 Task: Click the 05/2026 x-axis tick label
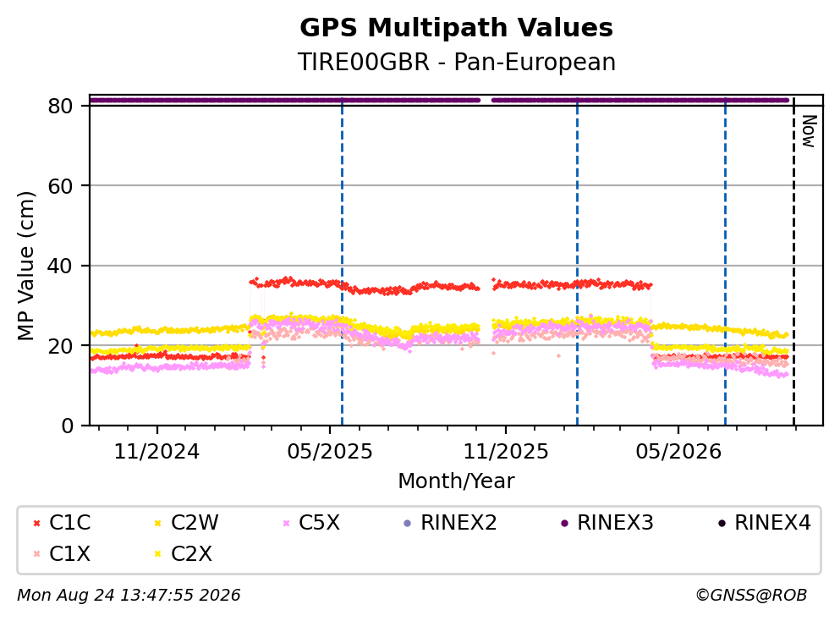tap(678, 452)
